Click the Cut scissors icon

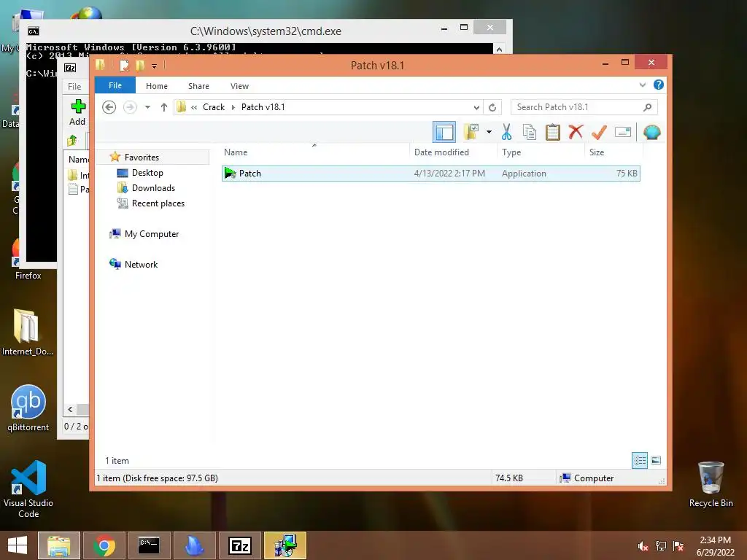(x=506, y=132)
